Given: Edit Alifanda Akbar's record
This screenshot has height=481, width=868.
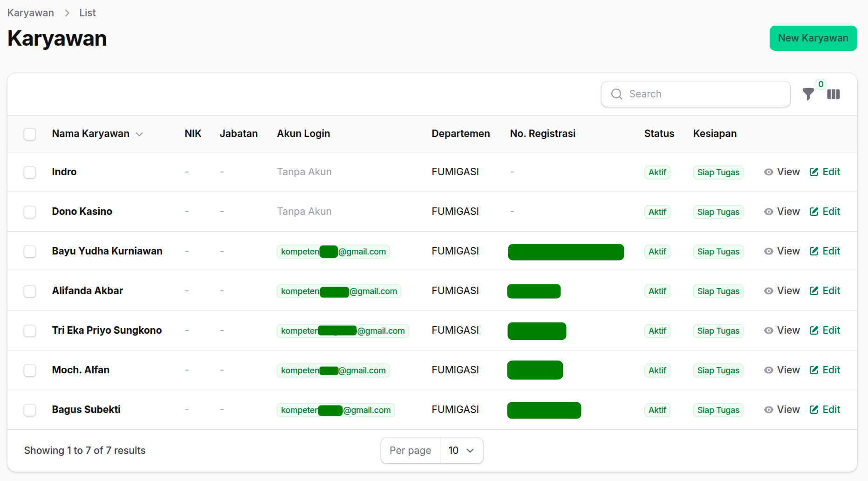Looking at the screenshot, I should 825,291.
